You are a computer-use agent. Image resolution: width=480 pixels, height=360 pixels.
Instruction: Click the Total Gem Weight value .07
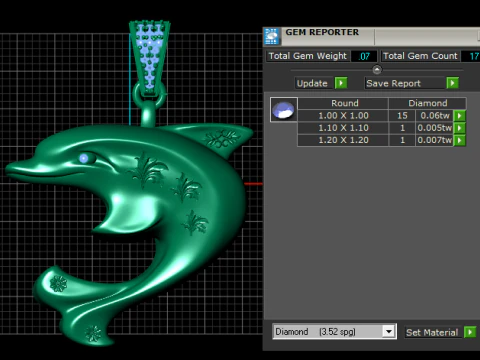[x=364, y=56]
